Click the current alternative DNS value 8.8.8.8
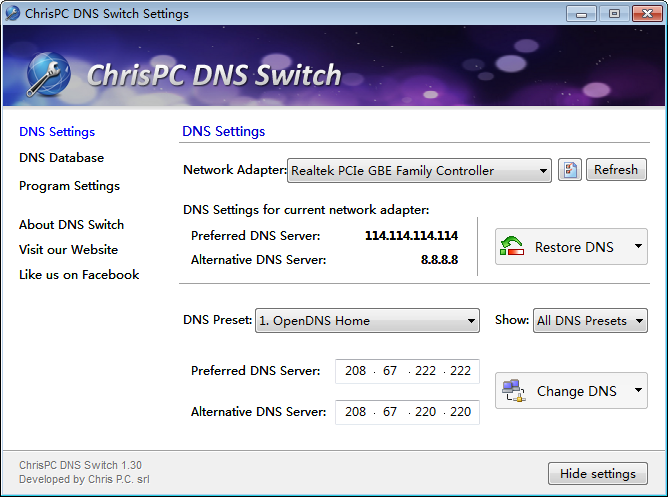The width and height of the screenshot is (668, 497). coord(439,260)
